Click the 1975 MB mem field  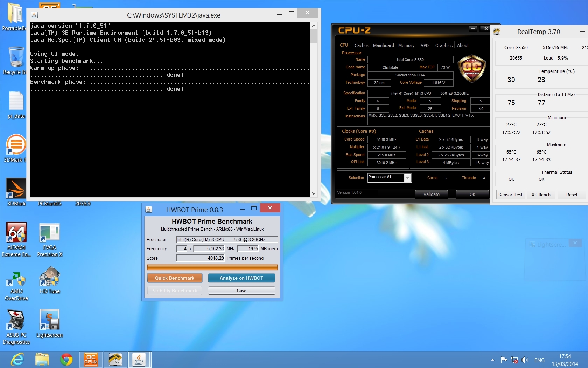coord(248,248)
